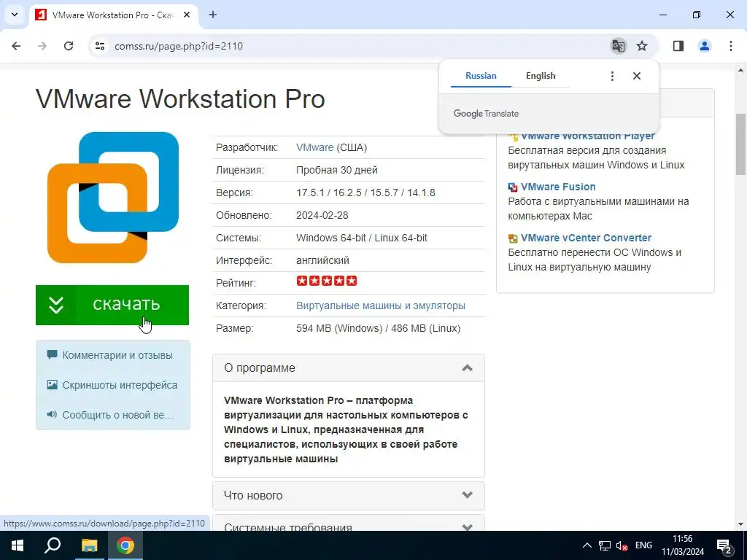Image resolution: width=747 pixels, height=560 pixels.
Task: Collapse the О программе section
Action: [349, 367]
